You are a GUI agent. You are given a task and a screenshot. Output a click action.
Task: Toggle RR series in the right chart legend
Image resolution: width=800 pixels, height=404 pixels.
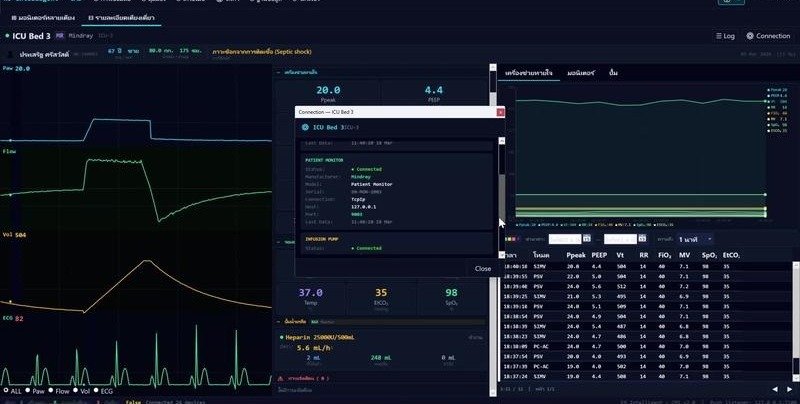[x=778, y=108]
